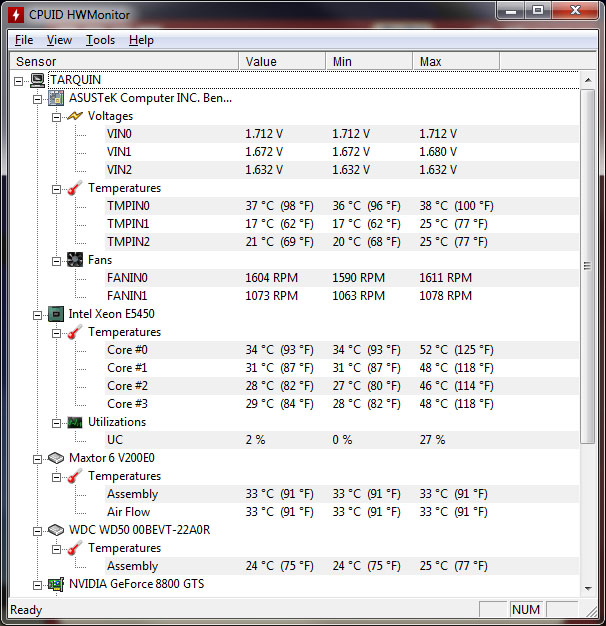Collapse the Maxtor 6 V200E0 node
Viewport: 606px width, 626px height.
coord(37,460)
